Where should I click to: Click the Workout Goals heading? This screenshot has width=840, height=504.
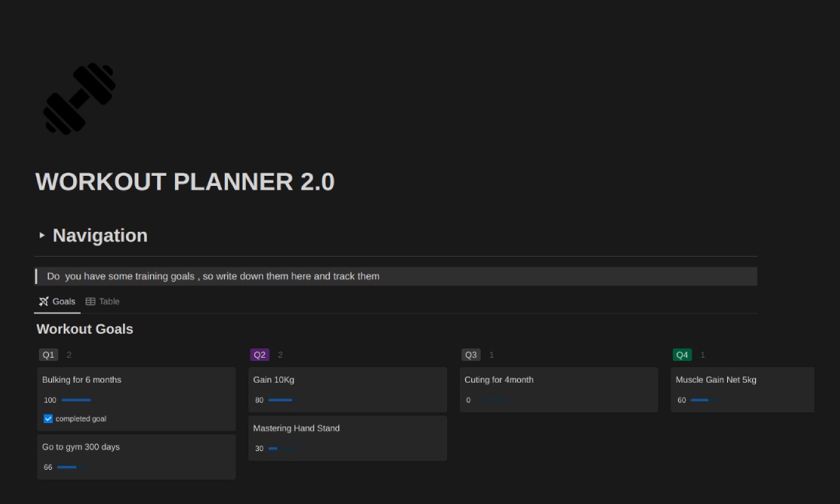click(85, 329)
